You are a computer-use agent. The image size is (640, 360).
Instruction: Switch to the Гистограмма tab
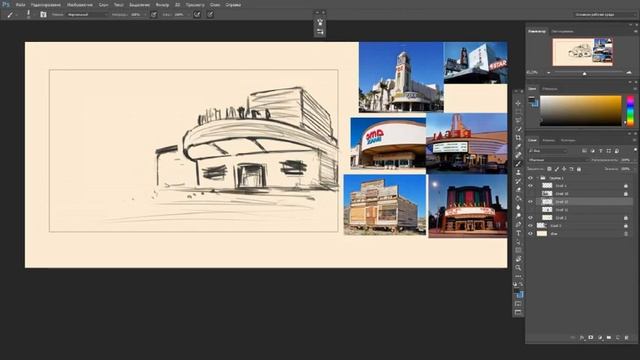pyautogui.click(x=562, y=31)
